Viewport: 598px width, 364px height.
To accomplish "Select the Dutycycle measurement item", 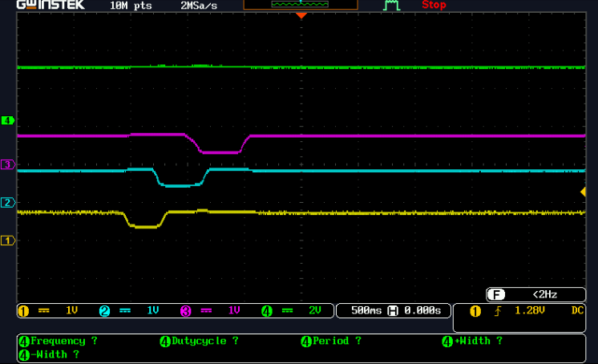I will 200,341.
